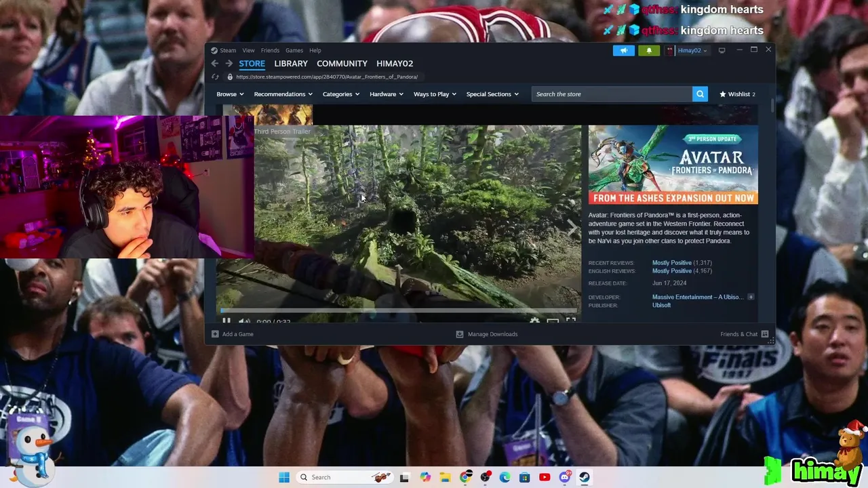This screenshot has width=868, height=488.
Task: Open Discord from the taskbar
Action: click(x=564, y=477)
